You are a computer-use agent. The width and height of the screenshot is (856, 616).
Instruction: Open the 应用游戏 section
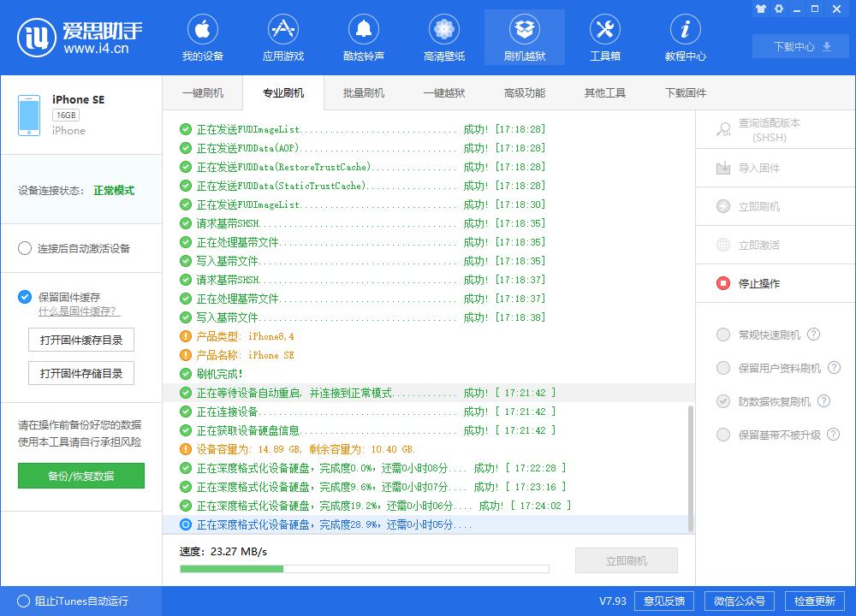coord(283,37)
